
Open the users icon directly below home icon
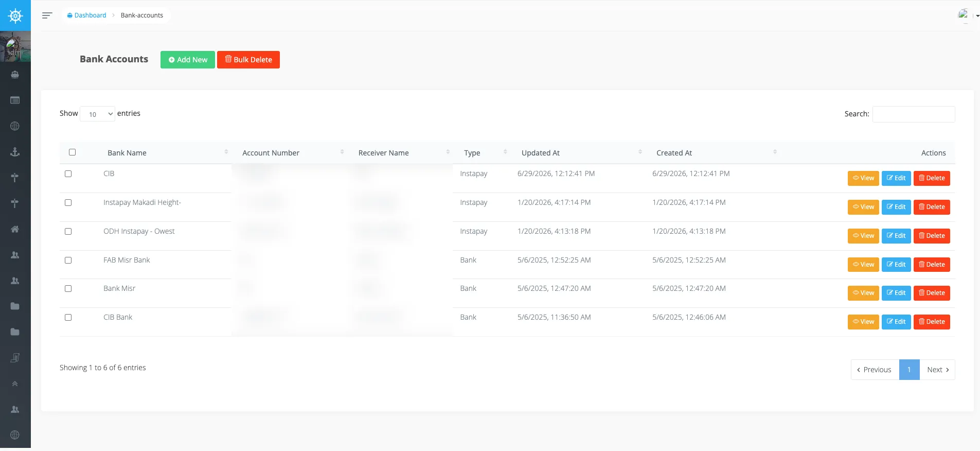(15, 255)
